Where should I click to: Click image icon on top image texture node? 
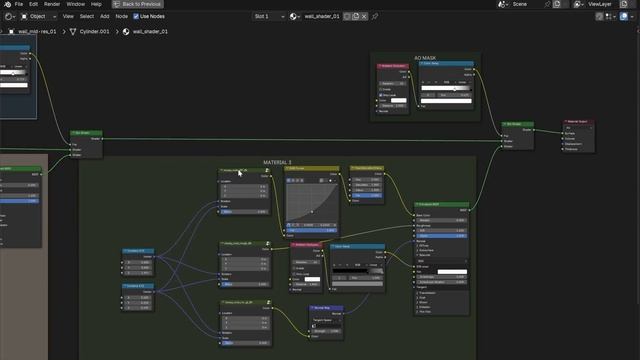(267, 171)
